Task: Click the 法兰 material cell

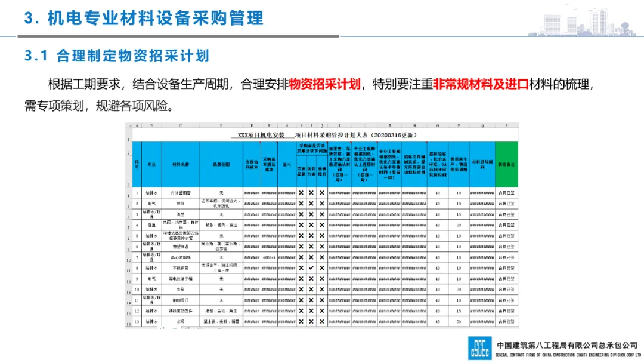Action: pos(181,214)
